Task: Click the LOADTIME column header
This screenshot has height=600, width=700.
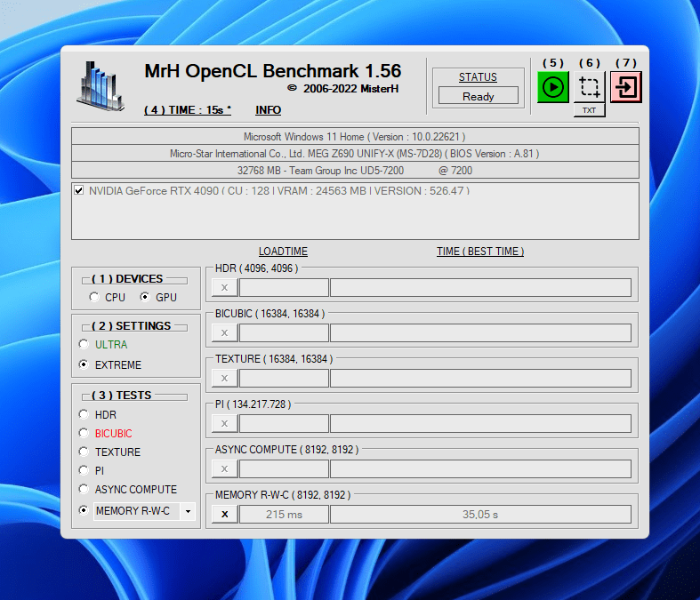Action: click(x=283, y=252)
